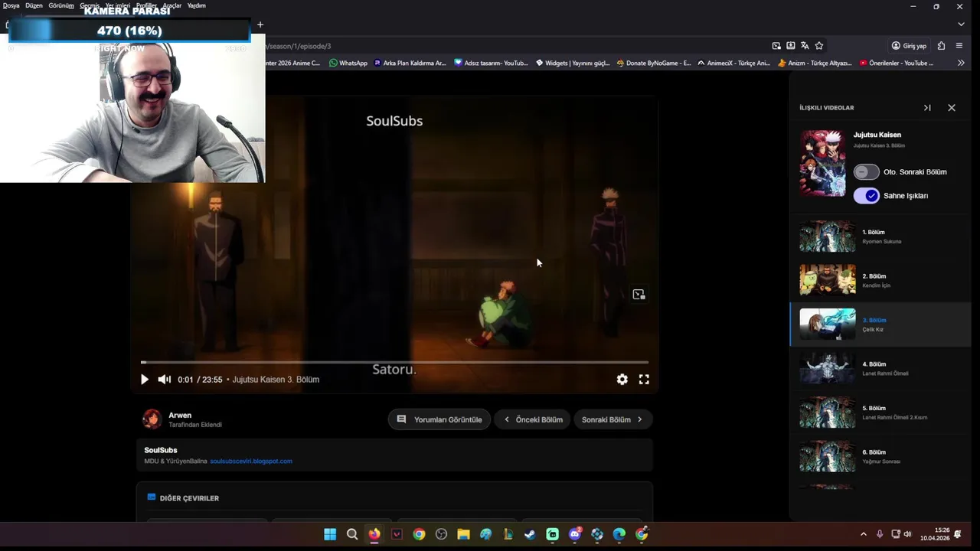
Task: Disable Sahne Işıkları switch
Action: point(867,196)
